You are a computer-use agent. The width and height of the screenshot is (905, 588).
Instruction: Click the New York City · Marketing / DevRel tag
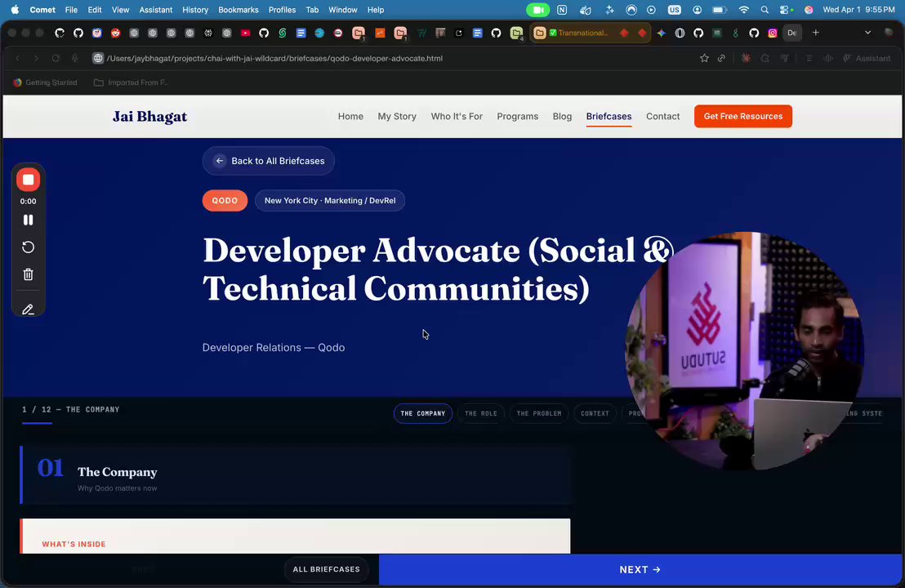(329, 200)
